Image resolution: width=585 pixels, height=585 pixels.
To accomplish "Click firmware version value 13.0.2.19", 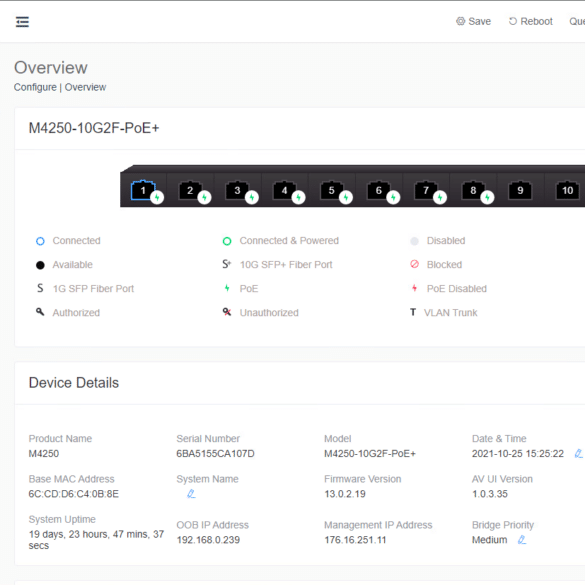I will [x=345, y=494].
